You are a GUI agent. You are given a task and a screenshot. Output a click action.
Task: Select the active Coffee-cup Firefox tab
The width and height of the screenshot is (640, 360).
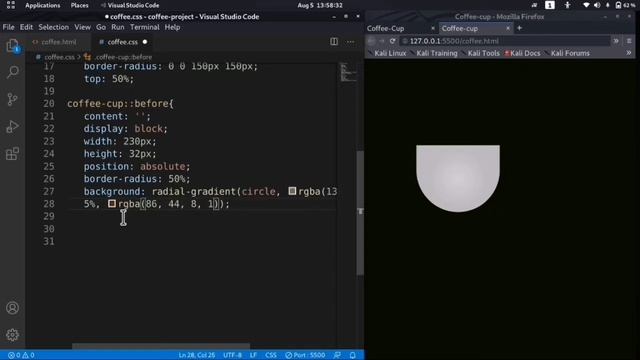pyautogui.click(x=476, y=28)
